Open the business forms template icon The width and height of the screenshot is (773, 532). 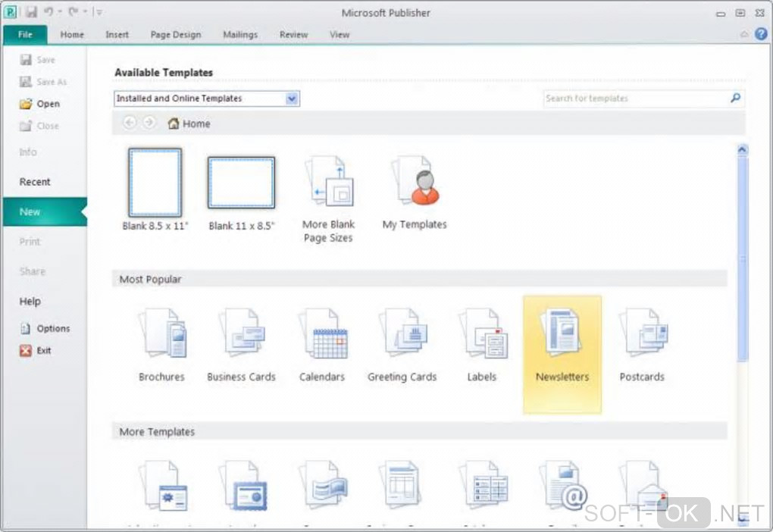click(402, 486)
